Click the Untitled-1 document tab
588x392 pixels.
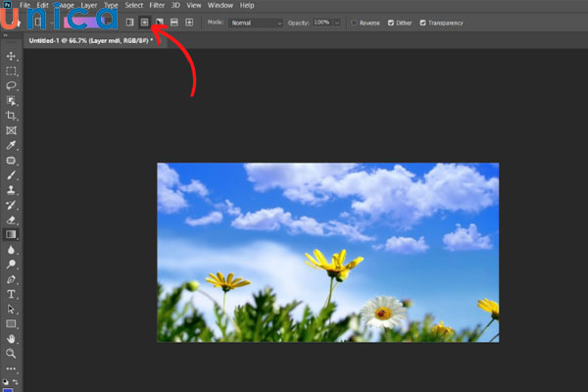86,39
